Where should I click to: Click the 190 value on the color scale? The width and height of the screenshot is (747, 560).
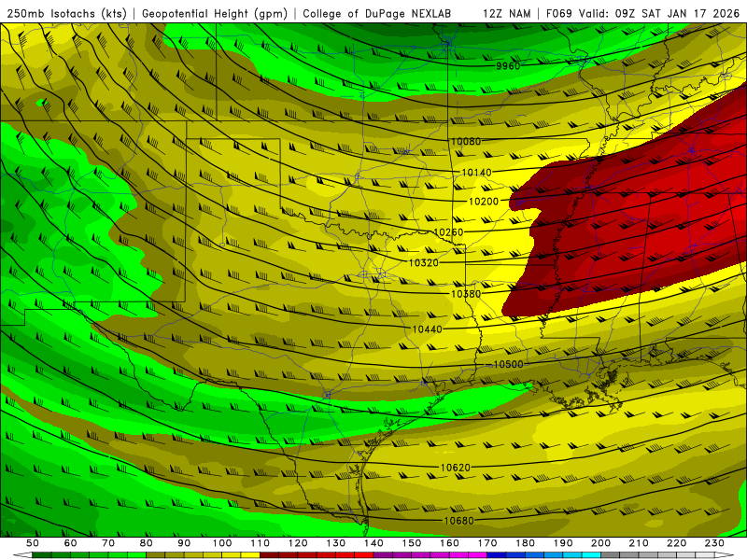(x=563, y=543)
